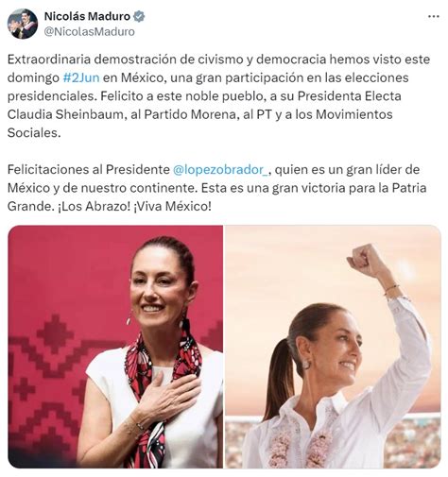Open the right photo with raised arm

tap(333, 347)
